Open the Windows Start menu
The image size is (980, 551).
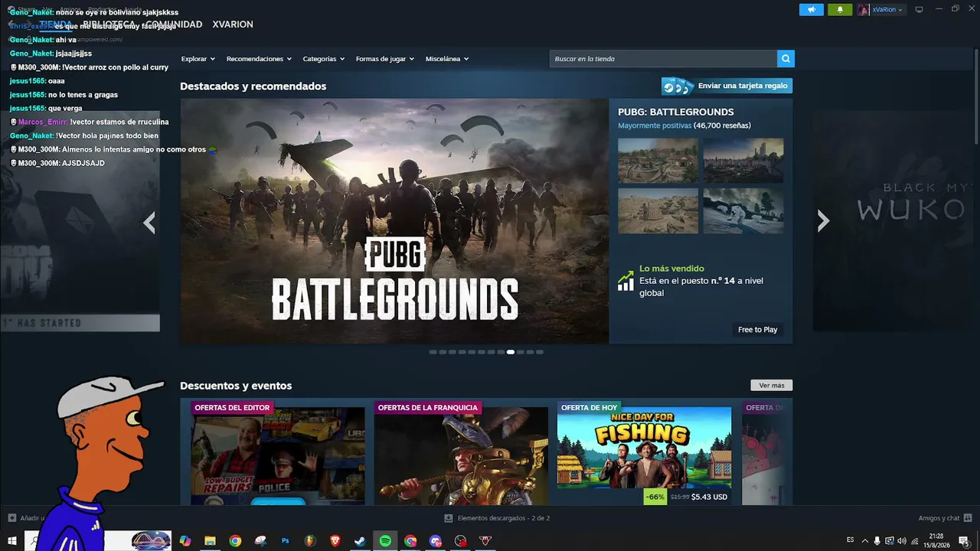pyautogui.click(x=12, y=541)
